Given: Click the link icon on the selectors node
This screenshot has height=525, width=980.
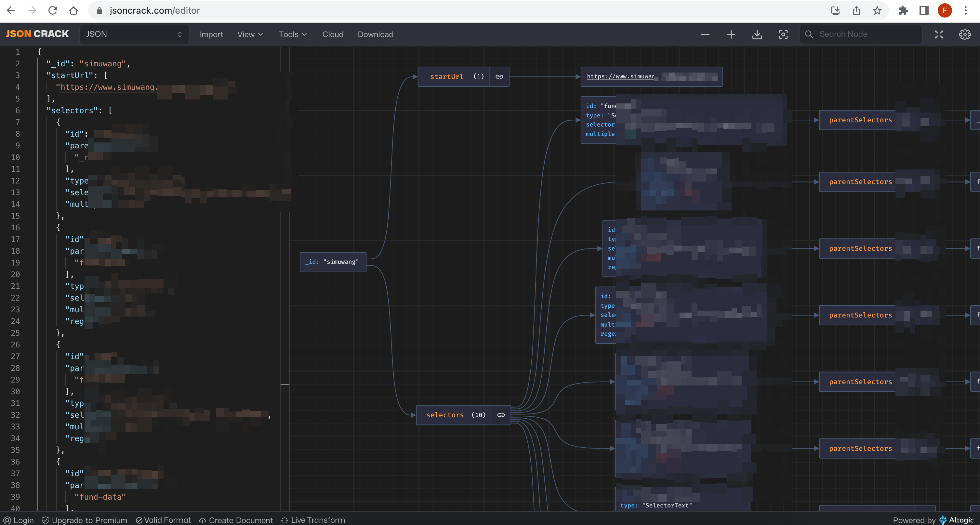Looking at the screenshot, I should pos(501,415).
